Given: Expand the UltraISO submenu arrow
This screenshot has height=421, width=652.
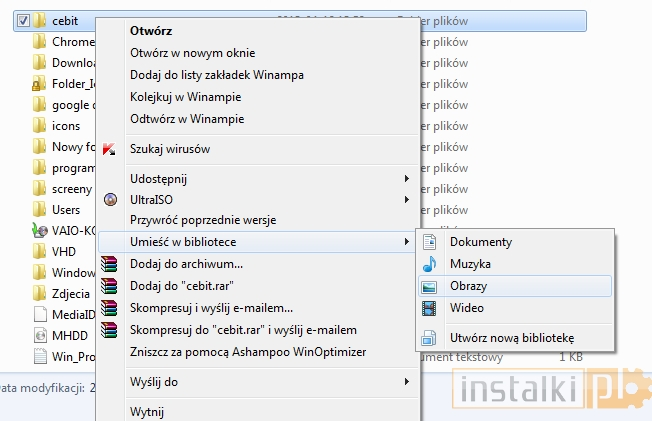Looking at the screenshot, I should tap(407, 200).
